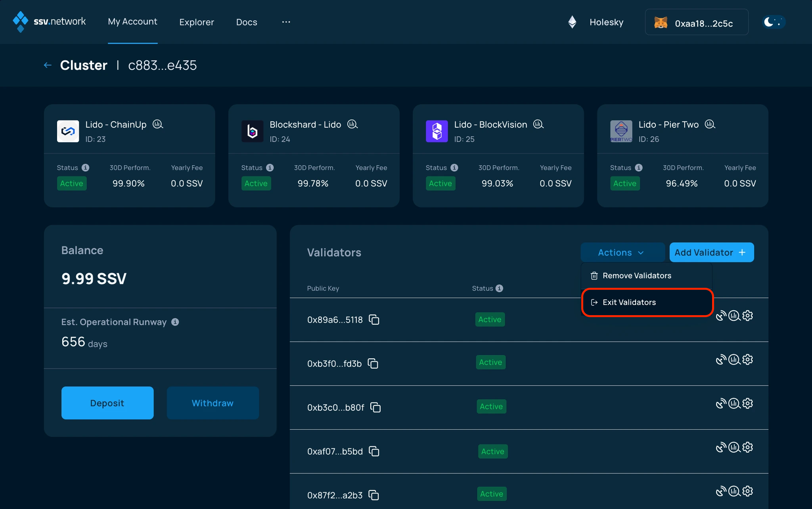Show Validators table Status column info
Image resolution: width=812 pixels, height=509 pixels.
500,288
